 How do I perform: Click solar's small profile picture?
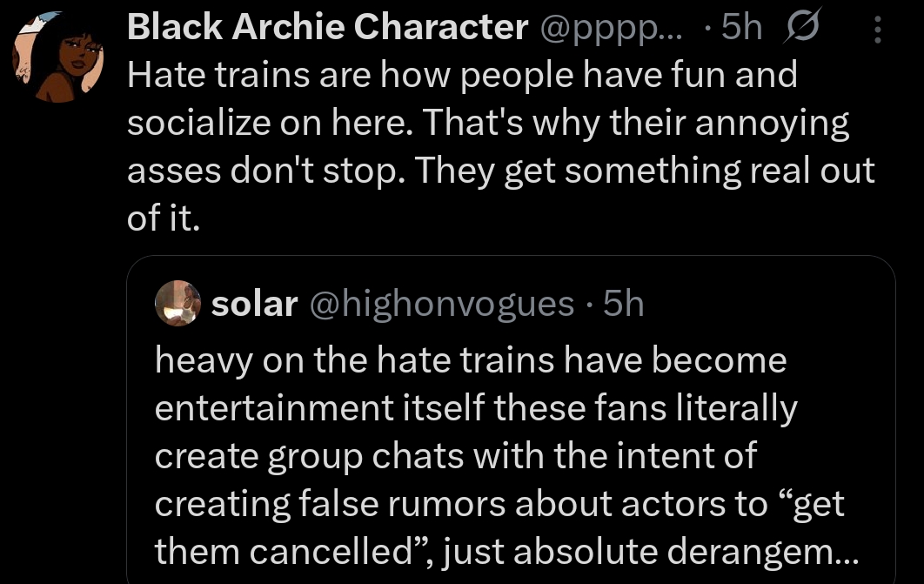177,304
